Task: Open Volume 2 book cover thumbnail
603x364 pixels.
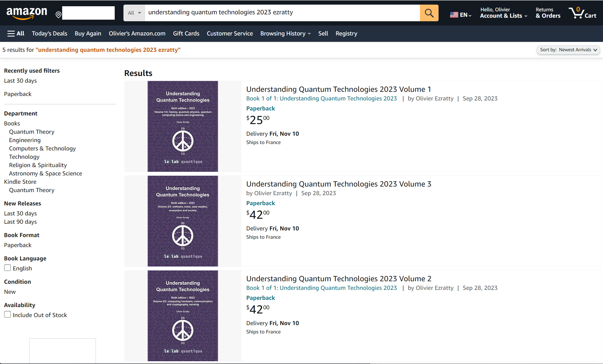Action: click(183, 316)
